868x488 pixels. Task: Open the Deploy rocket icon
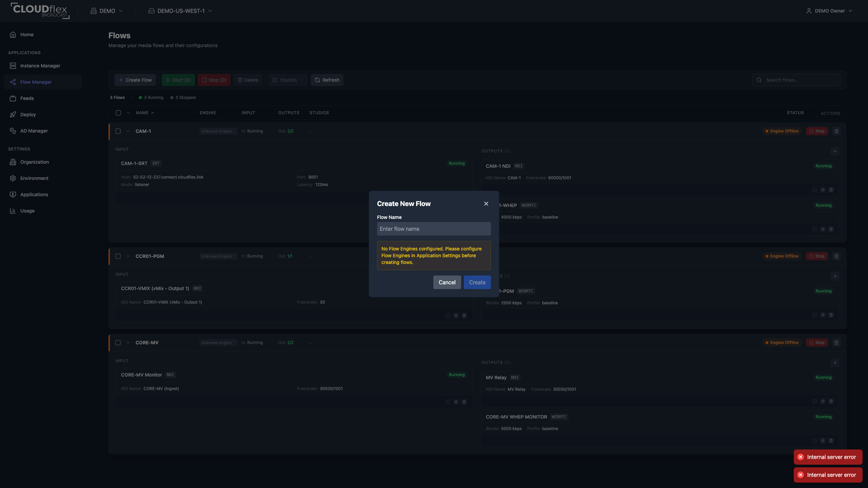[x=13, y=115]
